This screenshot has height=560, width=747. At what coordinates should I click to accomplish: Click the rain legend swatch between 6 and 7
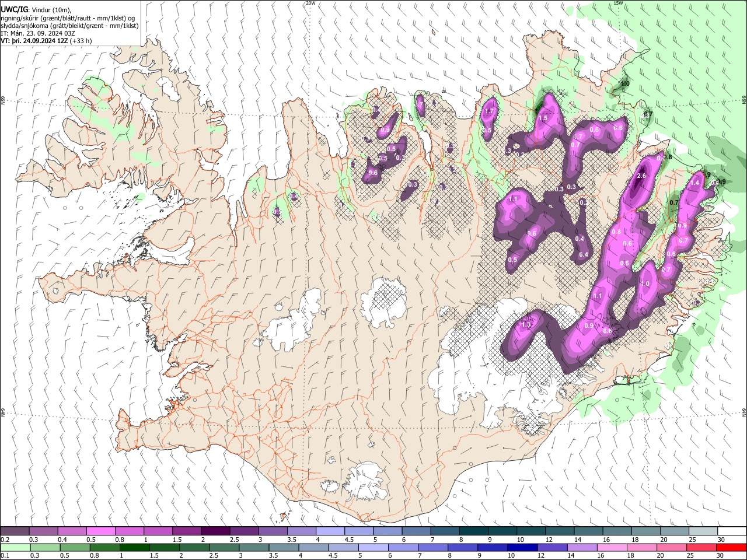403,548
